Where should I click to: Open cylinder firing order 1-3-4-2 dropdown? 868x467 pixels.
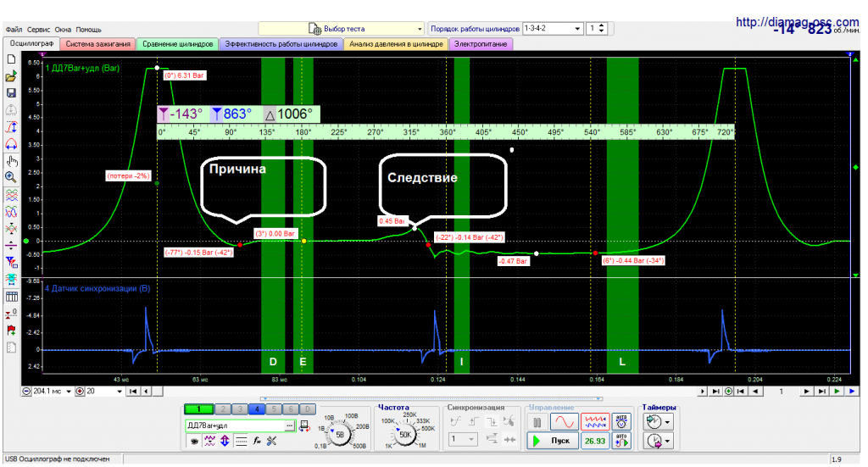pos(553,28)
